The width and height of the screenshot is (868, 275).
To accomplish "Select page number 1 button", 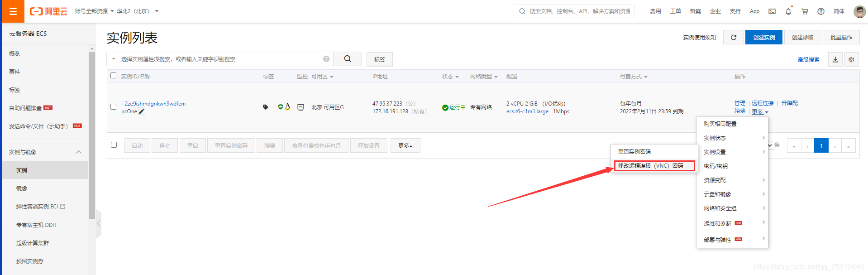I will click(821, 146).
